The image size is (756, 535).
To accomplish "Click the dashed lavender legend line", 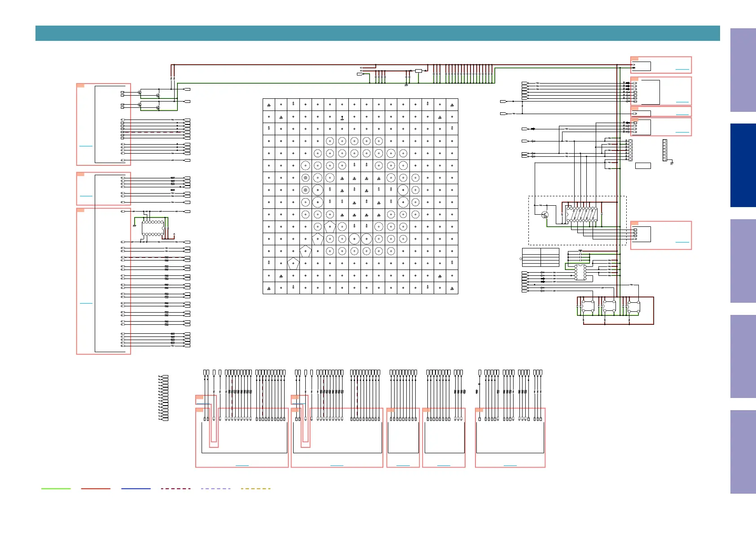I will tap(215, 488).
